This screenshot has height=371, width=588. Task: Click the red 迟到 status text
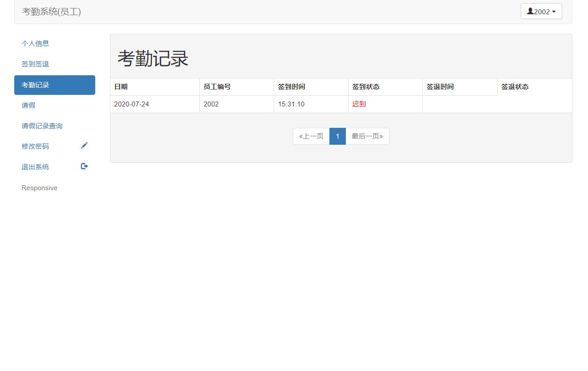click(359, 104)
